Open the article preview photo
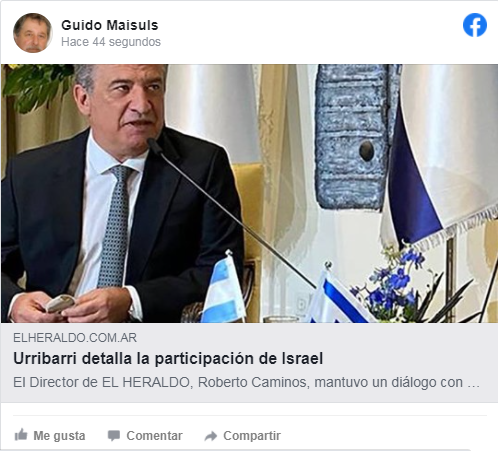The width and height of the screenshot is (498, 451). [249, 193]
